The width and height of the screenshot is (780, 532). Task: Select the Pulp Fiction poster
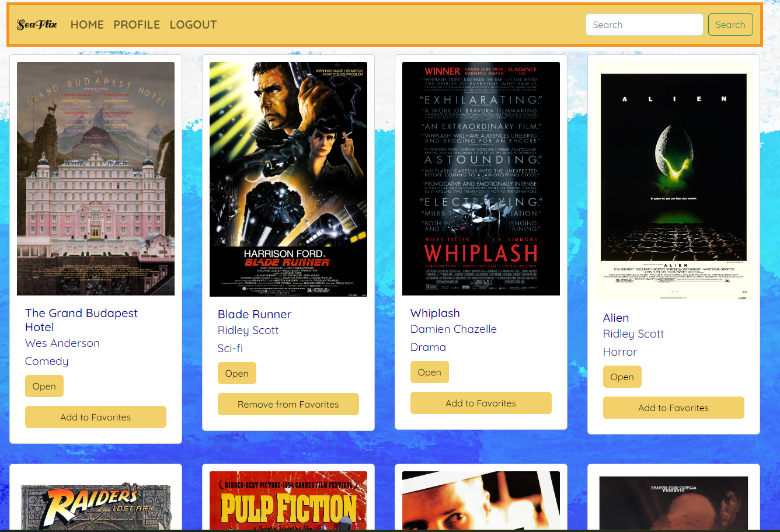[x=288, y=501]
